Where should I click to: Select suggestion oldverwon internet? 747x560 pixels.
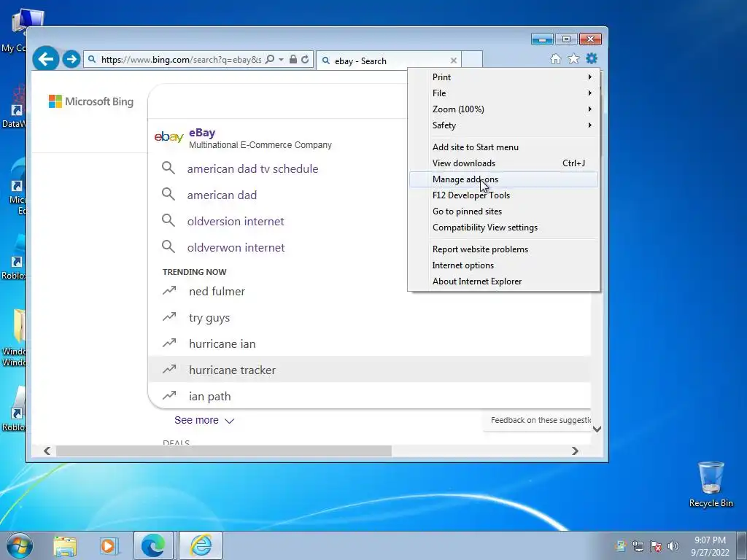click(236, 248)
